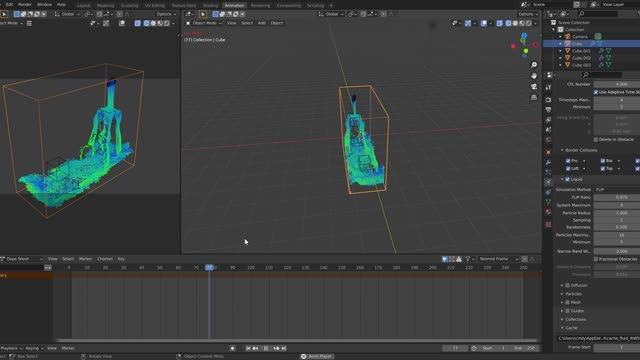Image resolution: width=640 pixels, height=360 pixels.
Task: Toggle Left border collision checkbox
Action: (x=568, y=168)
